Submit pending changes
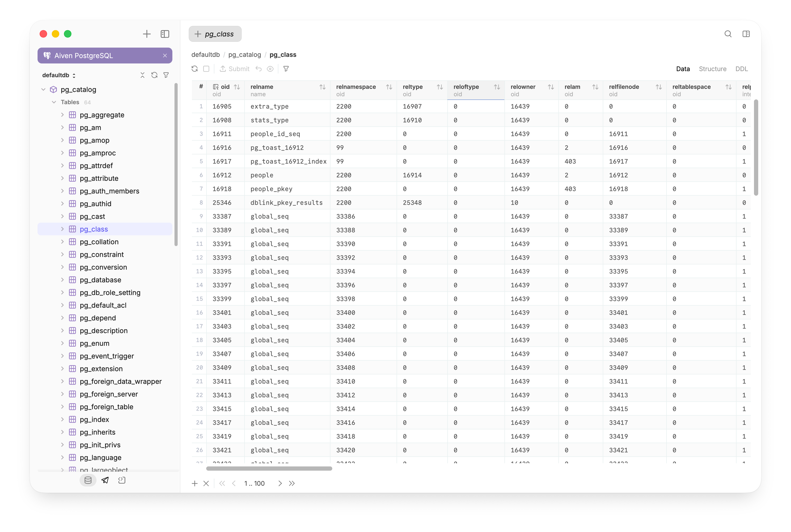The image size is (791, 532). [234, 69]
